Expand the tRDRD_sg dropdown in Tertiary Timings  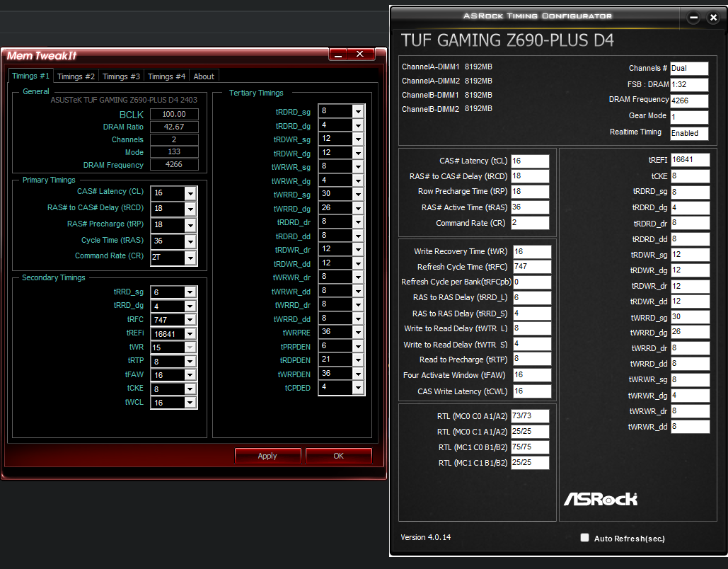(x=358, y=112)
